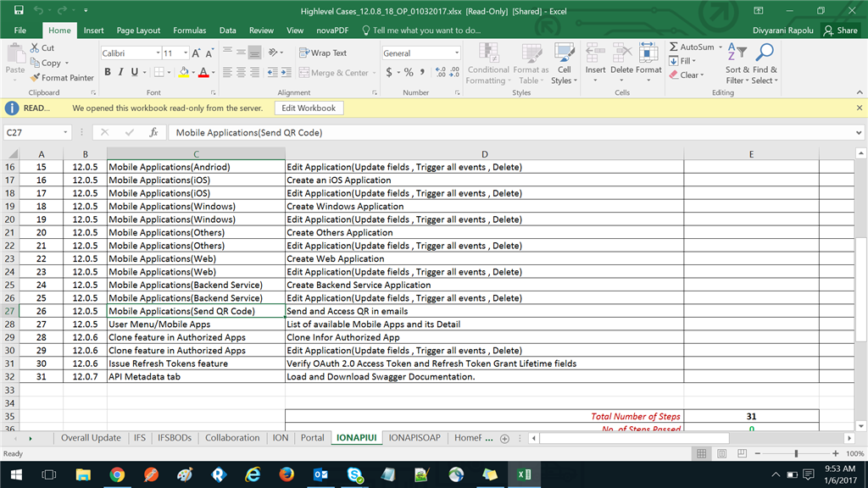Click the Copy icon

click(x=35, y=63)
